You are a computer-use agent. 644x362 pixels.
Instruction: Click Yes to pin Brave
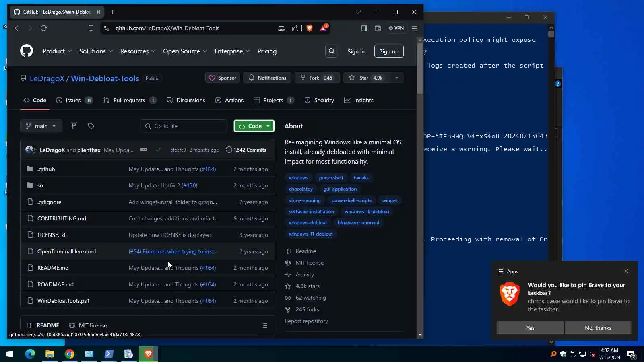530,328
